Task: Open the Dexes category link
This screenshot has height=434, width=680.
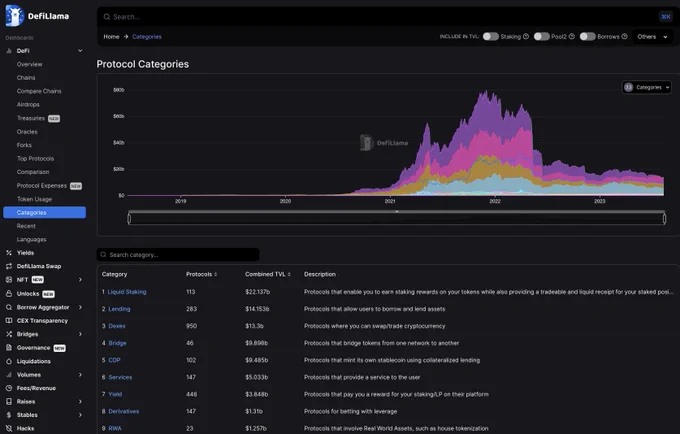Action: [x=117, y=326]
